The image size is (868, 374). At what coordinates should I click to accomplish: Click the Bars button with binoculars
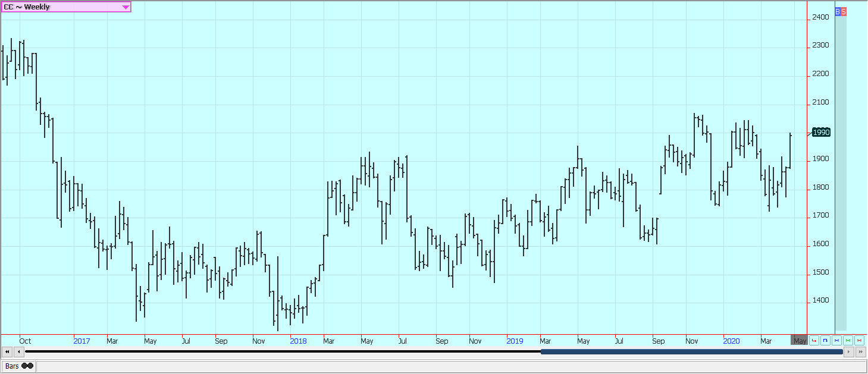(x=18, y=366)
